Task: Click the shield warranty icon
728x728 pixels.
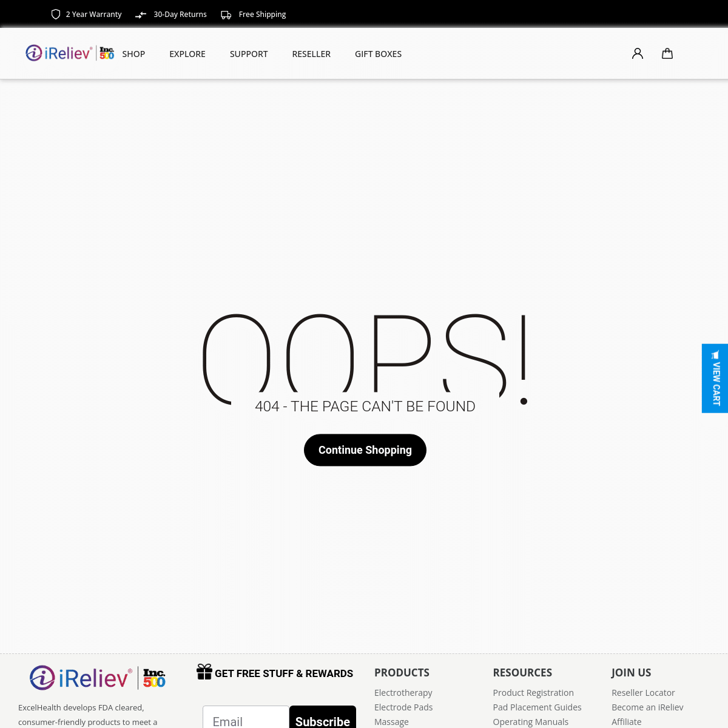Action: pyautogui.click(x=56, y=14)
